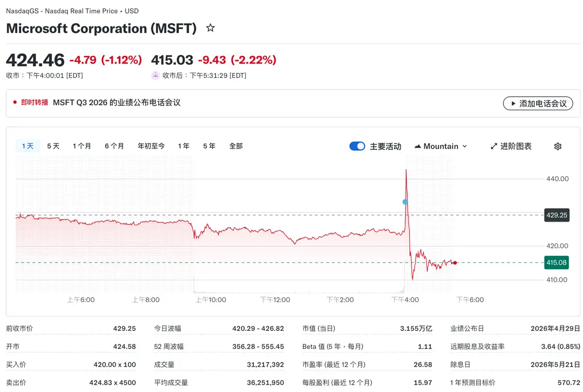Select the 1 个月 chart range
Viewport: 583px width, 392px height.
(x=82, y=146)
